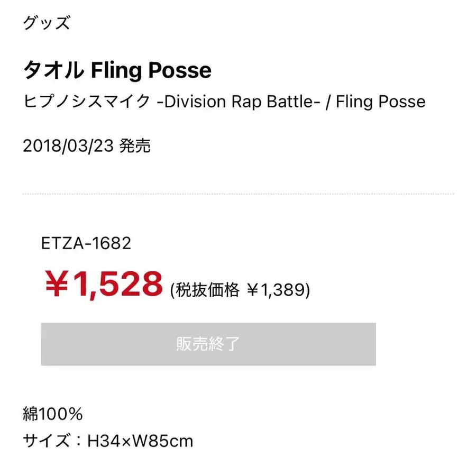Click the greyed-out 販売終了 button

click(208, 344)
